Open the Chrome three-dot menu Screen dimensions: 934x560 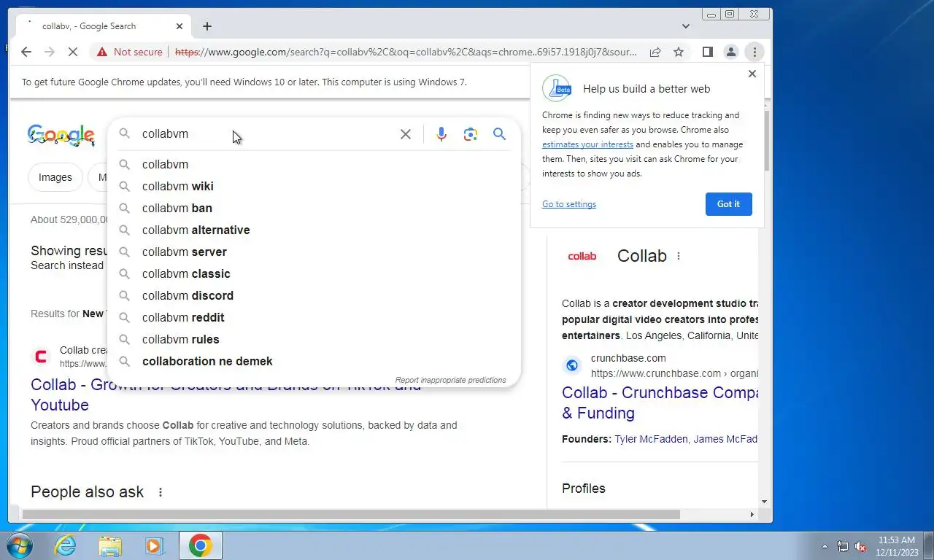point(754,52)
